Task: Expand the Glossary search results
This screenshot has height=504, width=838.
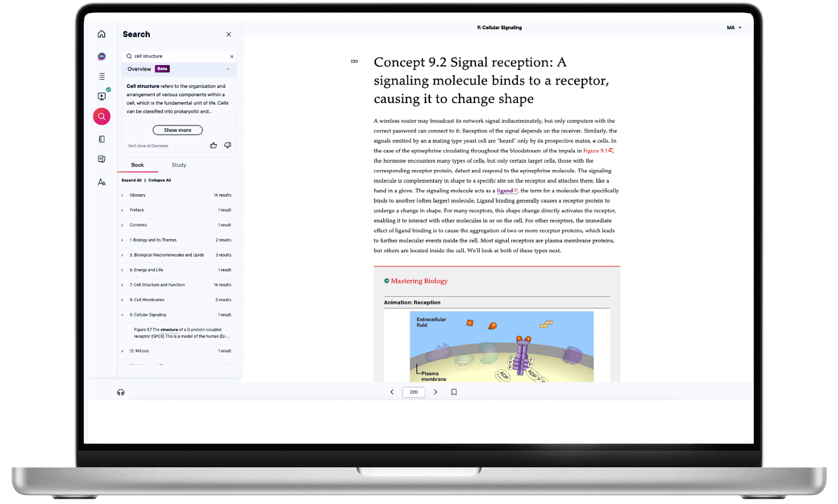Action: click(x=123, y=195)
